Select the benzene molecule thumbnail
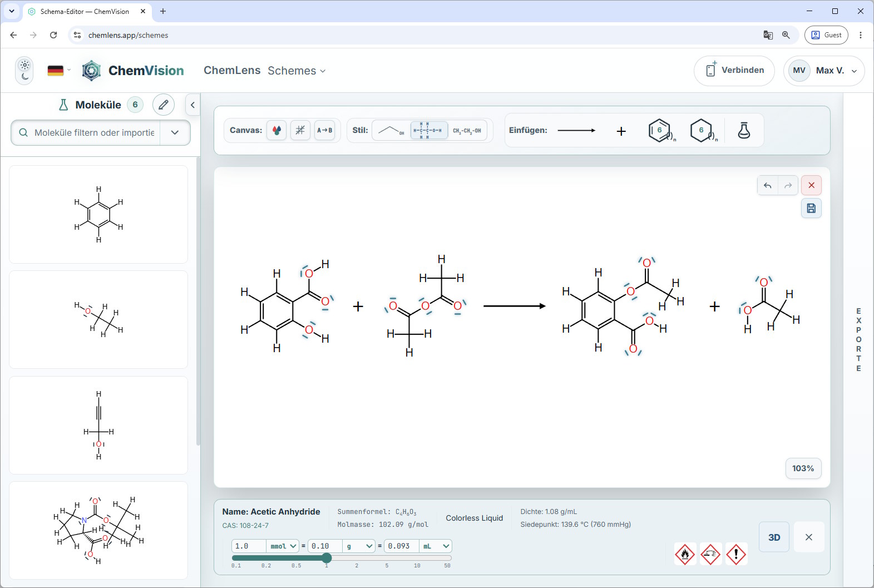874x588 pixels. coord(98,214)
